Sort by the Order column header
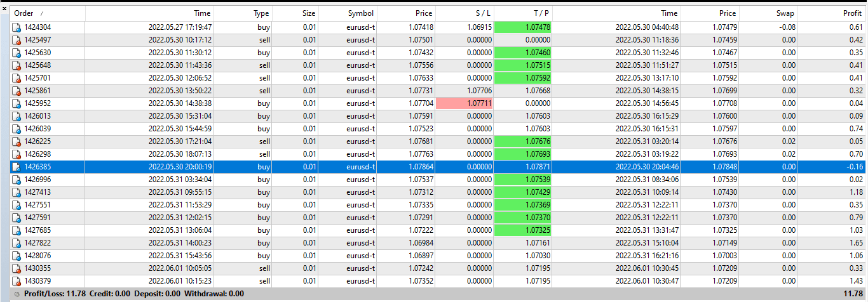This screenshot has height=302, width=868. point(48,13)
